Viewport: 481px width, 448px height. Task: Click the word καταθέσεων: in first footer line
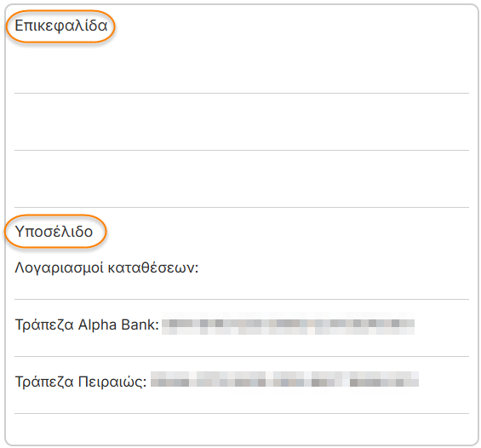coord(153,267)
